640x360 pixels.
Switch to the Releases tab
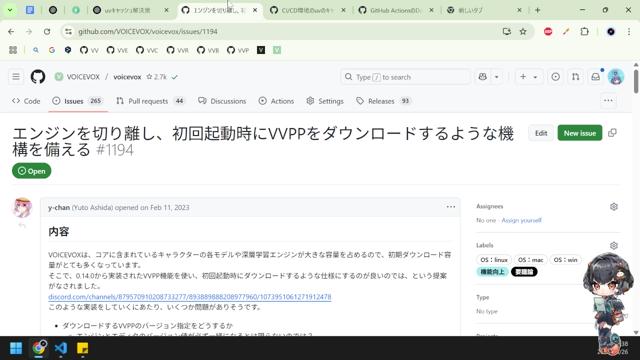tap(383, 101)
